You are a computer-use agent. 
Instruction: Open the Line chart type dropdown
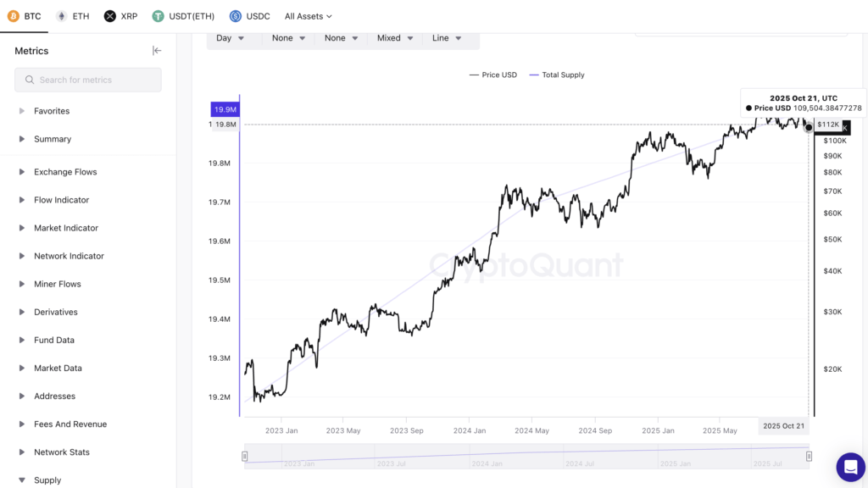447,38
